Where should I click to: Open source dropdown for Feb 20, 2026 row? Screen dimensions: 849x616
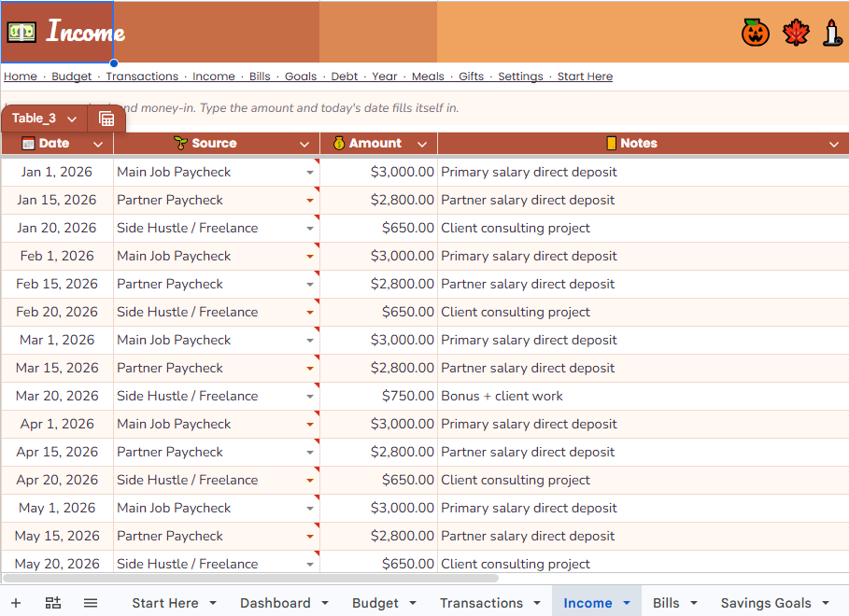[310, 313]
